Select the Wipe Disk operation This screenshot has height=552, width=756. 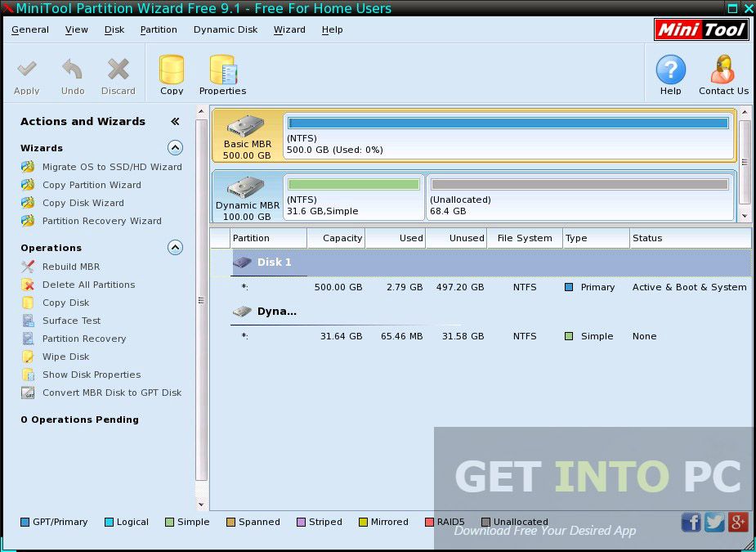point(65,357)
